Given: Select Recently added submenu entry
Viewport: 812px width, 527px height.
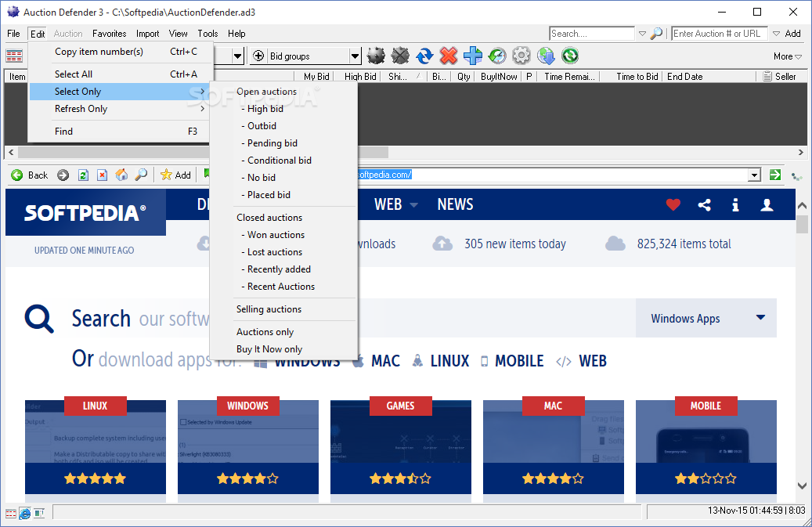Looking at the screenshot, I should pos(284,269).
